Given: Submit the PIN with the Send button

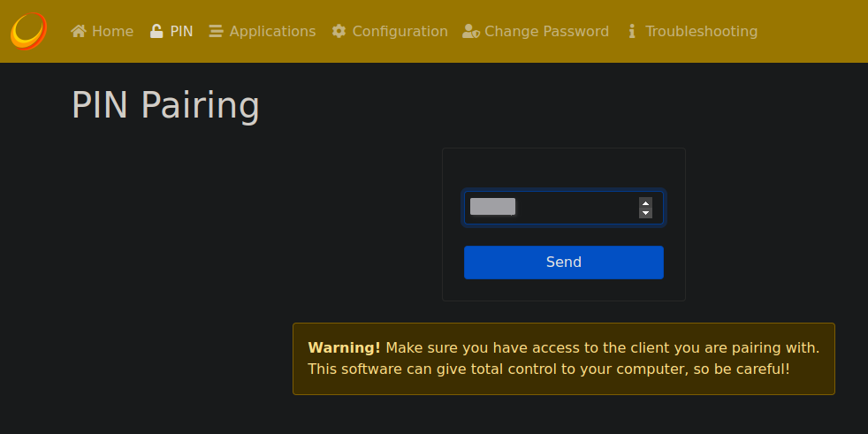Looking at the screenshot, I should tap(564, 263).
